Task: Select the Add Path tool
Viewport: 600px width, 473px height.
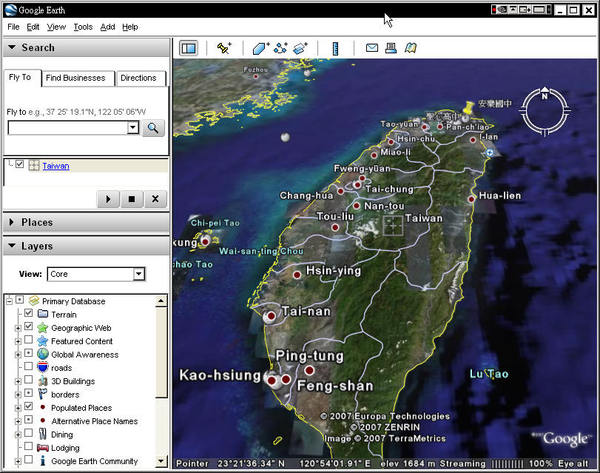Action: pyautogui.click(x=280, y=49)
